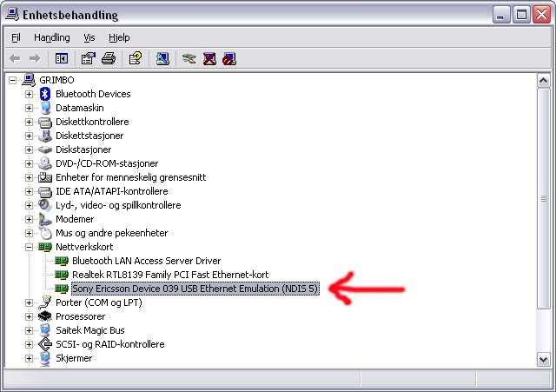Click the Disable device toolbar icon

[229, 58]
